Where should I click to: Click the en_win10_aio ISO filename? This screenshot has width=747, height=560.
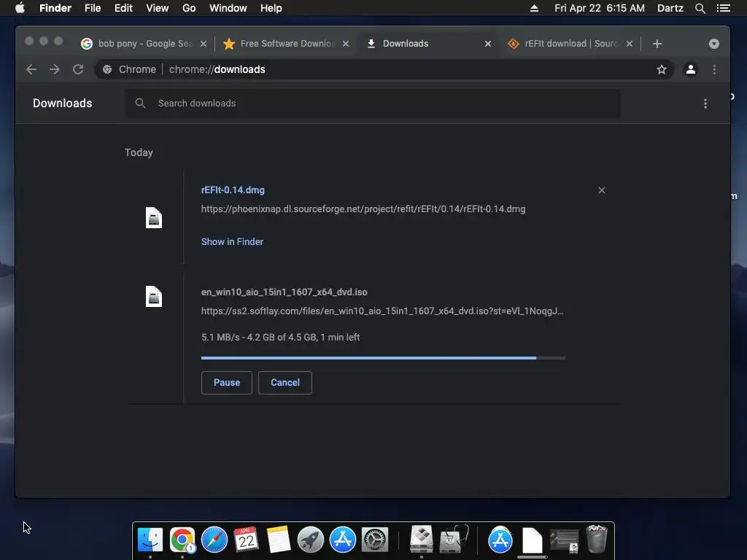coord(284,292)
